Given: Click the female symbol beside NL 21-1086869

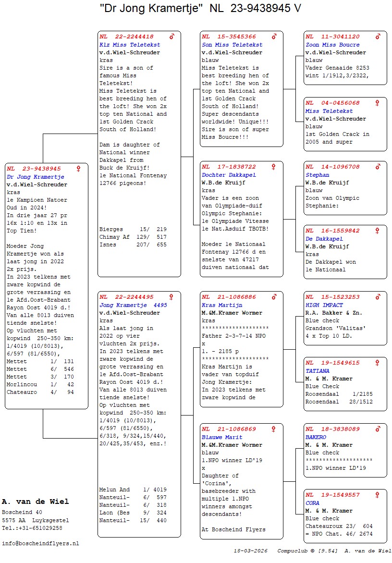Looking at the screenshot, I should tap(274, 429).
